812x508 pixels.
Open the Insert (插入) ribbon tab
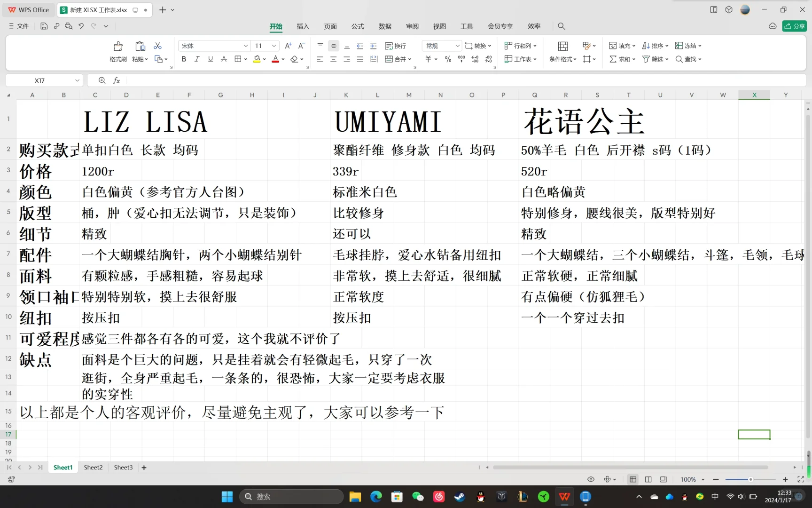coord(303,26)
